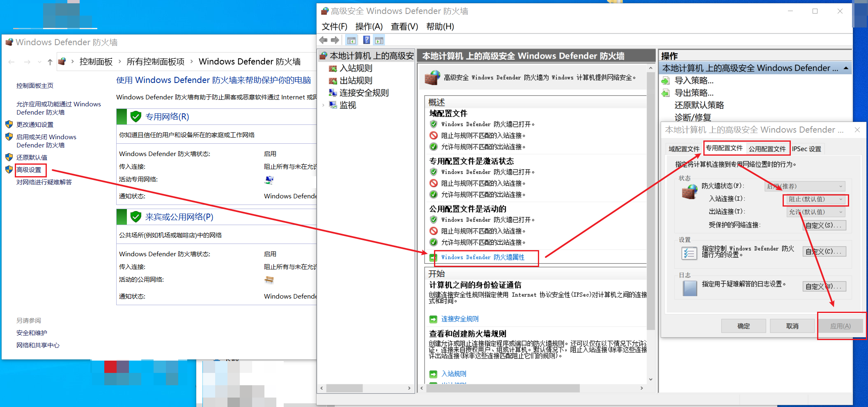Click the scroll down arrow in center pane

[x=650, y=379]
